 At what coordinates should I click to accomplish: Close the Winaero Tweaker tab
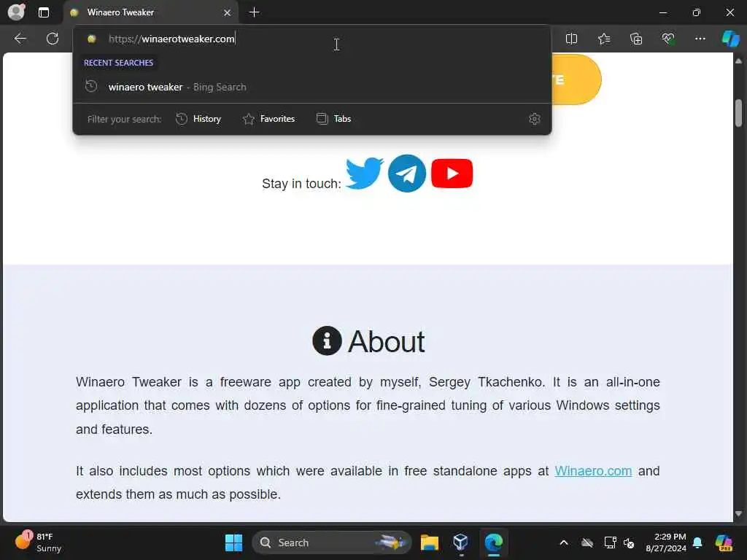(x=228, y=12)
